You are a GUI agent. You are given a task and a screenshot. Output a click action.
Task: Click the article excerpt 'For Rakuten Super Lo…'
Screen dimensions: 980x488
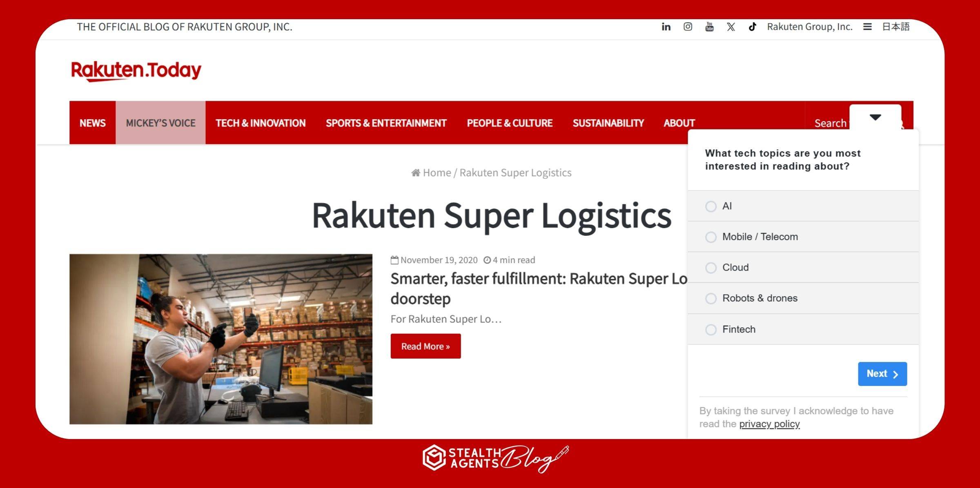click(x=446, y=319)
